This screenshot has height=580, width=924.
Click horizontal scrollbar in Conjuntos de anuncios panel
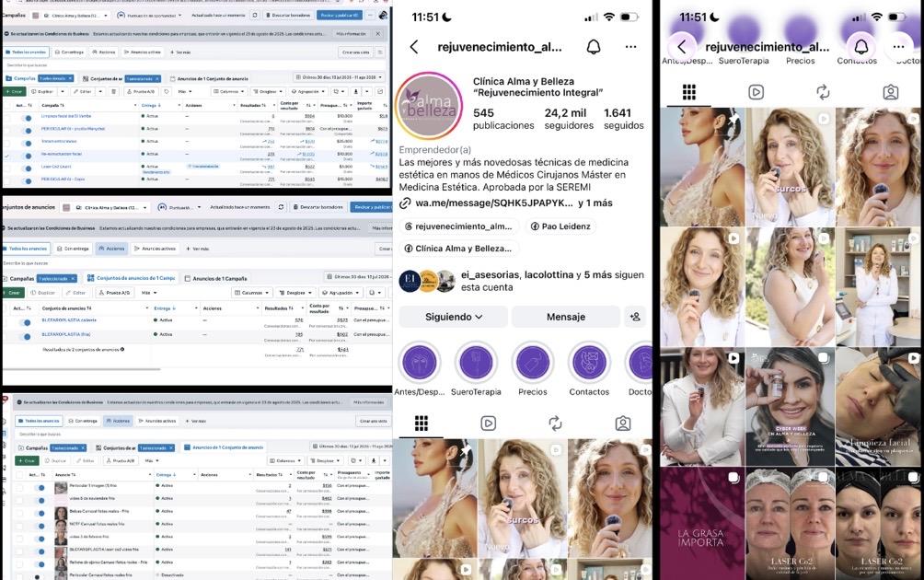click(81, 369)
